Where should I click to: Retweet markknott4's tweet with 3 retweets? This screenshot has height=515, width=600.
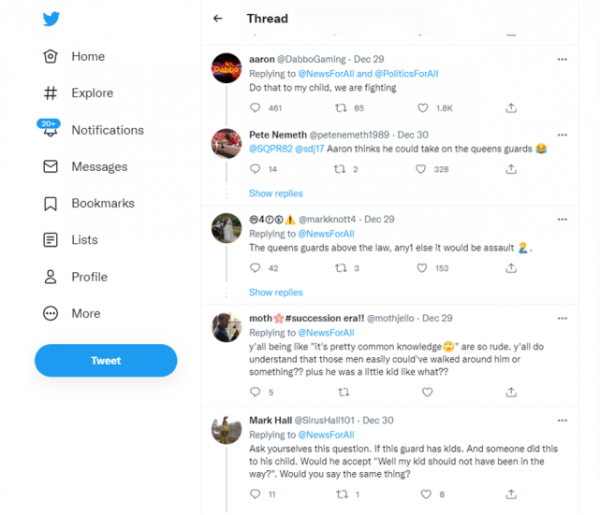[339, 268]
